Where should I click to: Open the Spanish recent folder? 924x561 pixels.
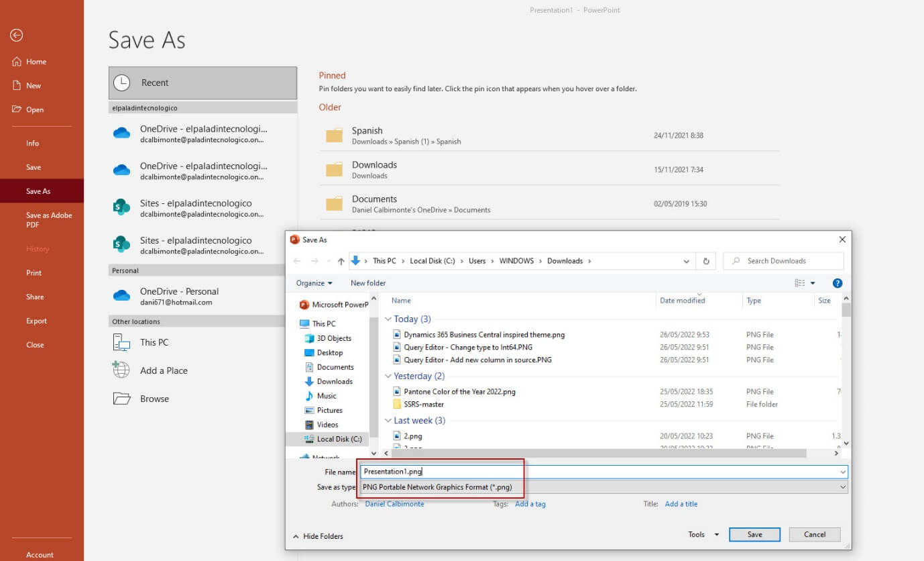pos(549,136)
